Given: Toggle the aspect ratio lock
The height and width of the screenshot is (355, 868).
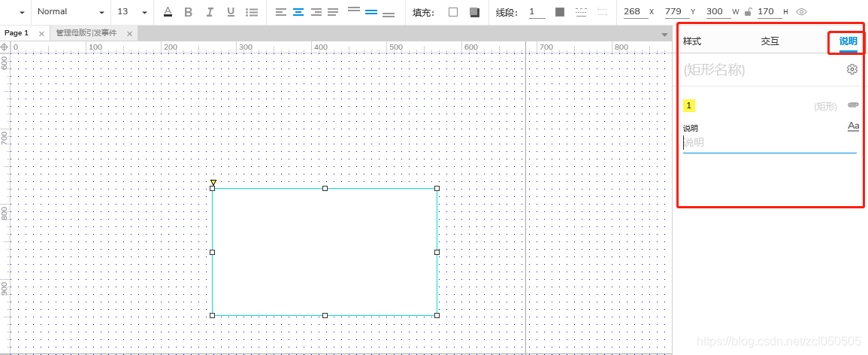Looking at the screenshot, I should (x=749, y=11).
